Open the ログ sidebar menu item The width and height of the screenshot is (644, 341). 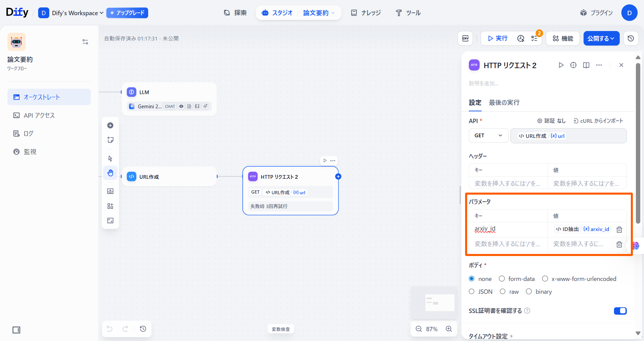28,134
